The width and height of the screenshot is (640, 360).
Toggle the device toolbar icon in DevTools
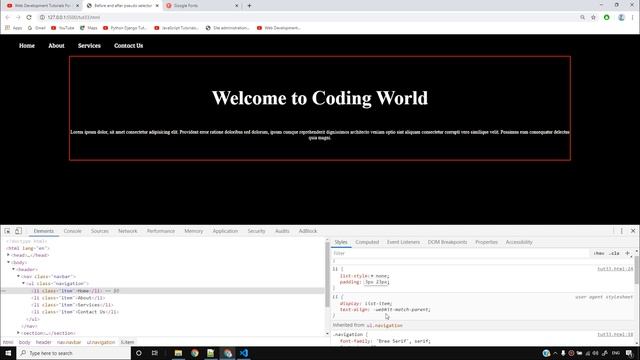click(x=18, y=231)
